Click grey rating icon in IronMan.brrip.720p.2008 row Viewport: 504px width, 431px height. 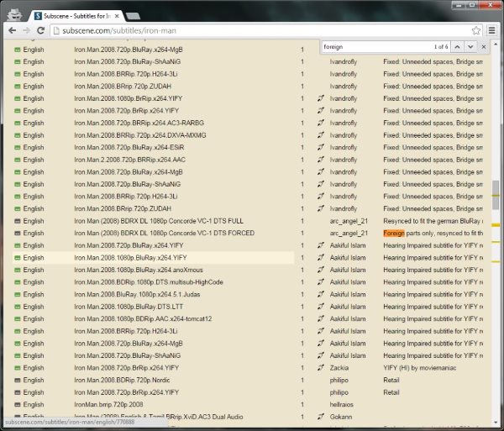(18, 404)
